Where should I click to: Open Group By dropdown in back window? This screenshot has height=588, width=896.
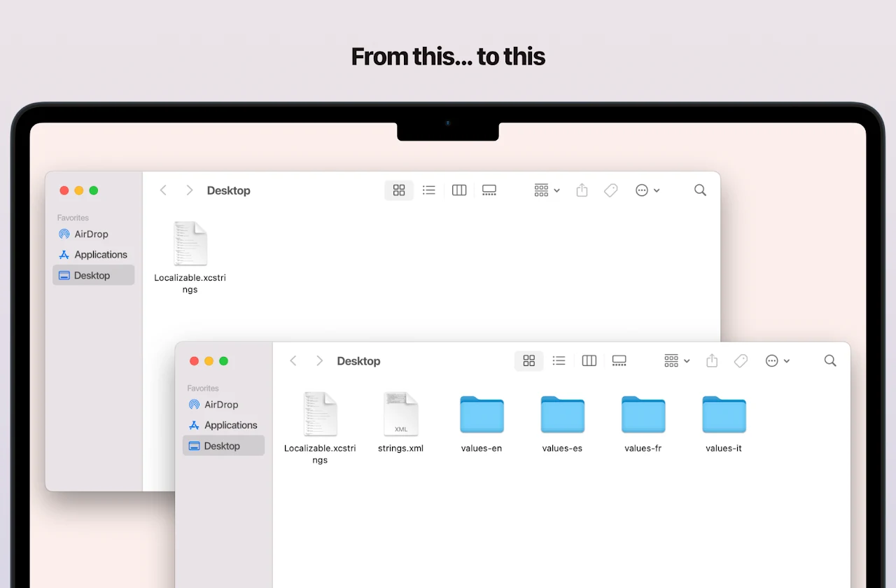pyautogui.click(x=547, y=190)
